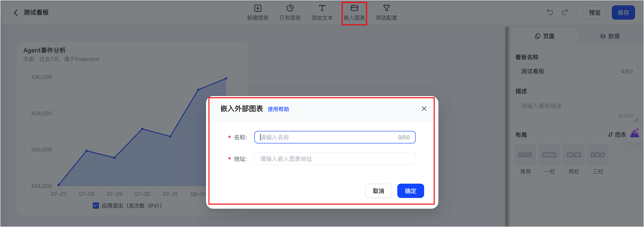The height and width of the screenshot is (227, 644).
Task: Open the 已有图表 toolbar item
Action: tap(290, 13)
